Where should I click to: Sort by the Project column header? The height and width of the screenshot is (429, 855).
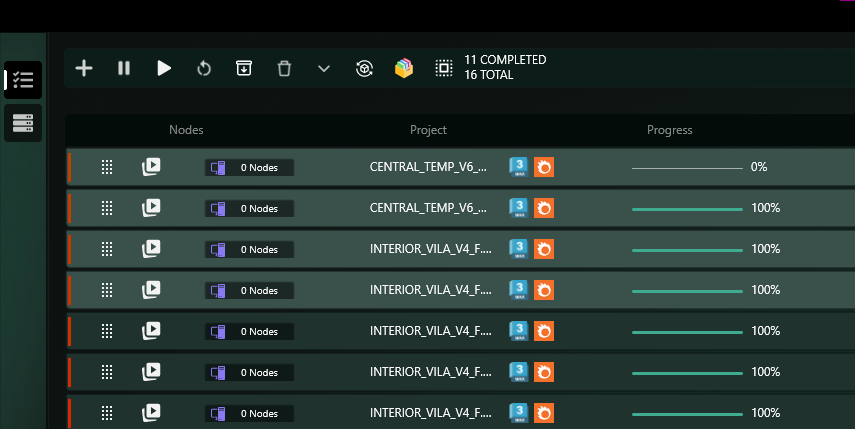tap(428, 130)
